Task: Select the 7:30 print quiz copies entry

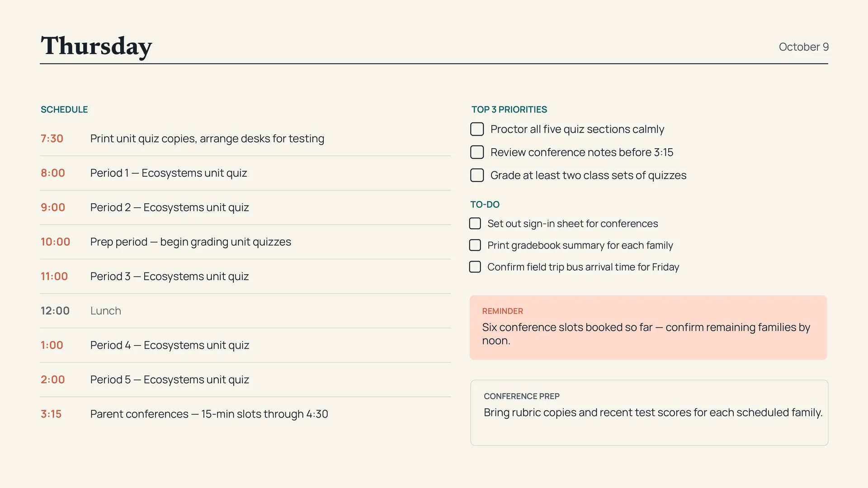Action: [245, 139]
